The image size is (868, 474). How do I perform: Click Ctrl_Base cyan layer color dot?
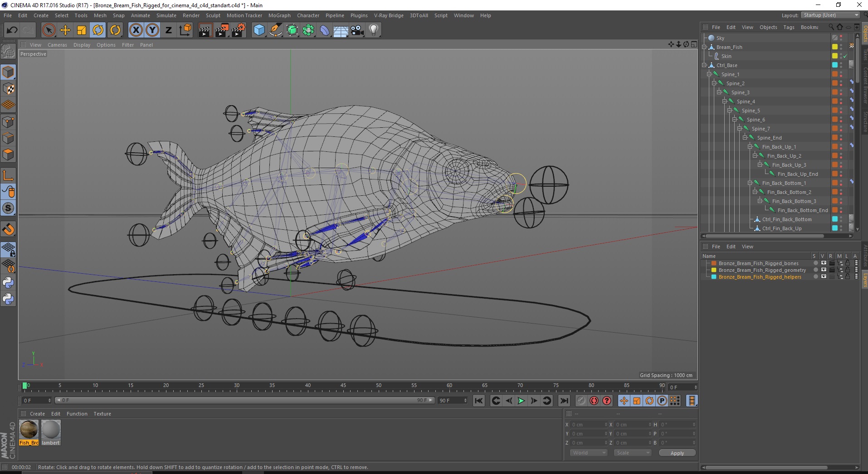[x=834, y=65]
